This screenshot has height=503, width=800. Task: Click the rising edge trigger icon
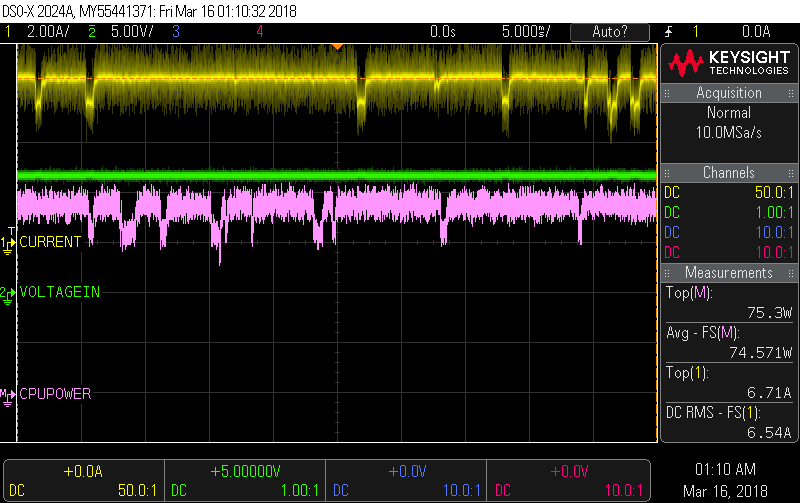[668, 32]
